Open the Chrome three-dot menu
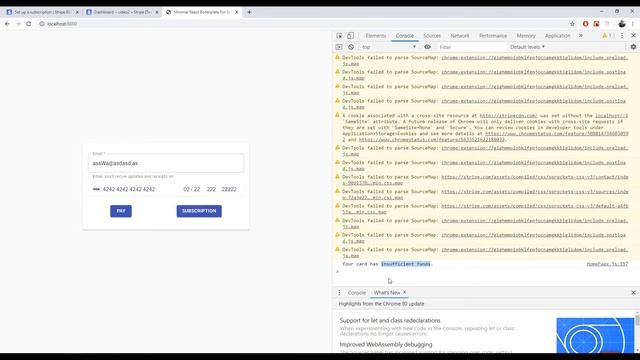 (x=633, y=24)
